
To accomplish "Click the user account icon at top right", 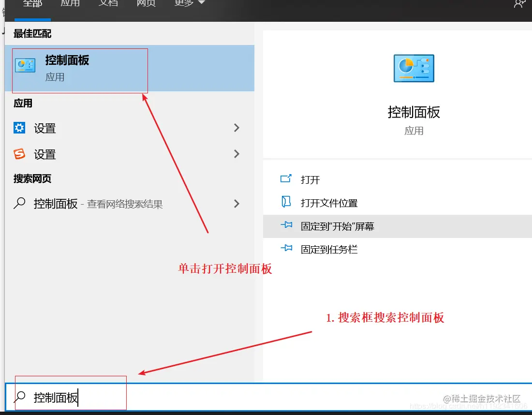I will coord(519,4).
